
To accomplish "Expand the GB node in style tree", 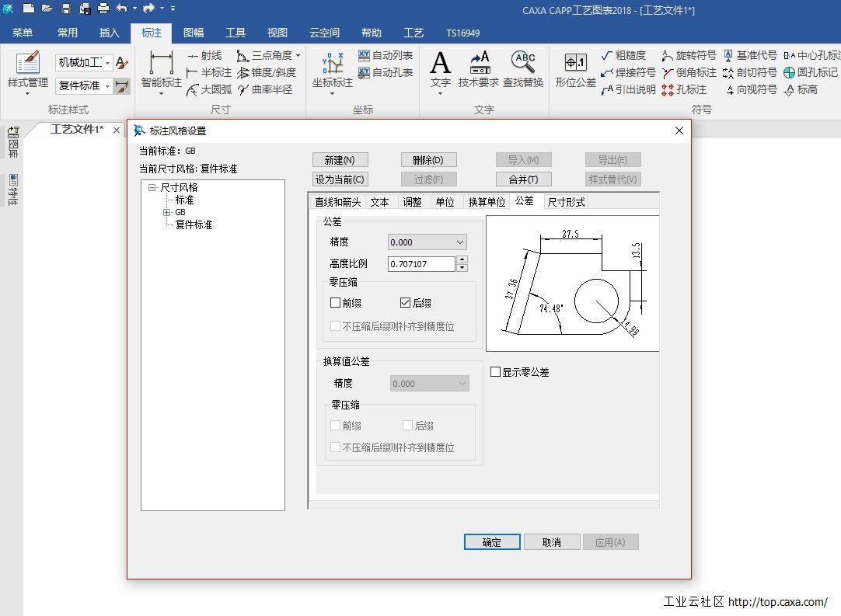I will (x=167, y=212).
